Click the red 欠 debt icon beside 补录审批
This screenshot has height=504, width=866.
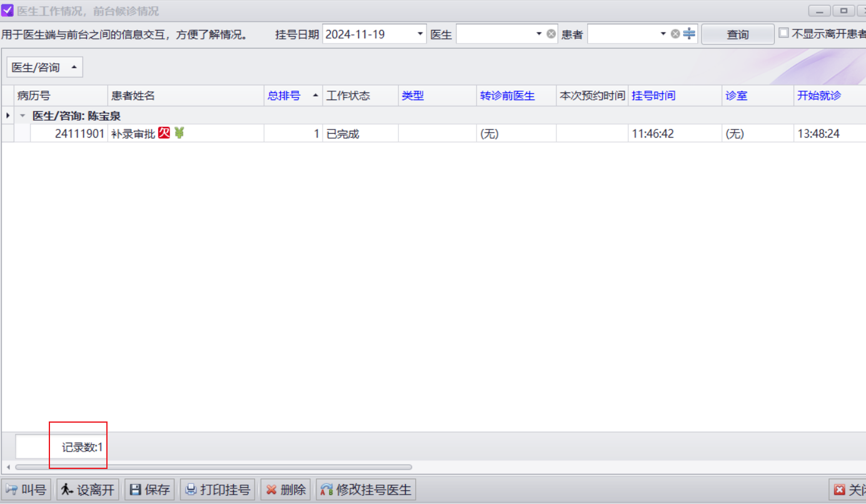(164, 133)
